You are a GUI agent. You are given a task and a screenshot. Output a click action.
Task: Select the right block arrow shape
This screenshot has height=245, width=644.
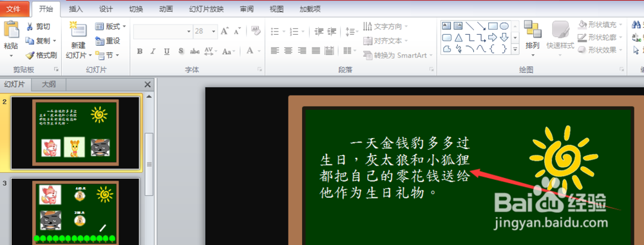click(493, 38)
